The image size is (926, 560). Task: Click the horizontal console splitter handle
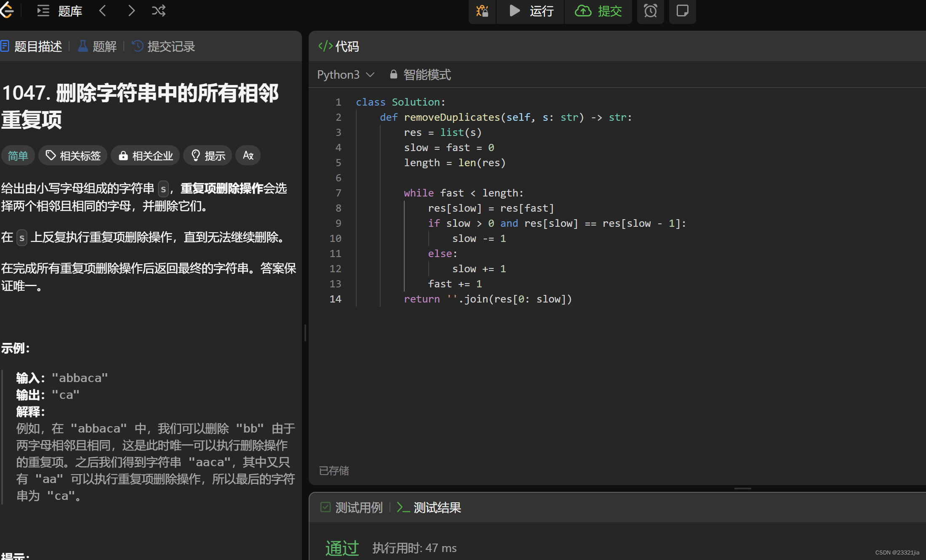tap(743, 488)
